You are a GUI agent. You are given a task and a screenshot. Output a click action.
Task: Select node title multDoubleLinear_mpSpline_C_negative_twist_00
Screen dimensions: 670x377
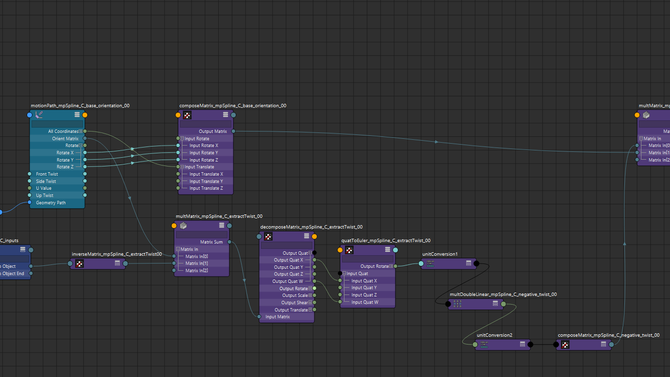503,295
